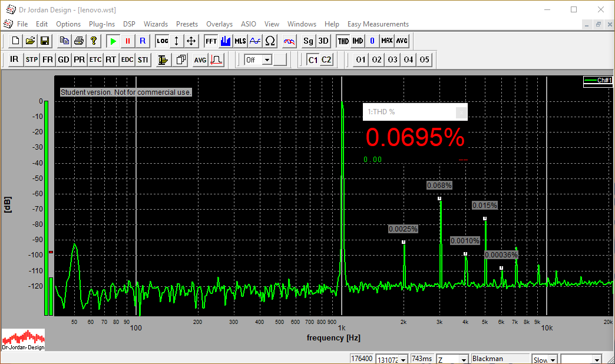
Task: Click the blank button beside the Off dropdown
Action: [x=280, y=60]
